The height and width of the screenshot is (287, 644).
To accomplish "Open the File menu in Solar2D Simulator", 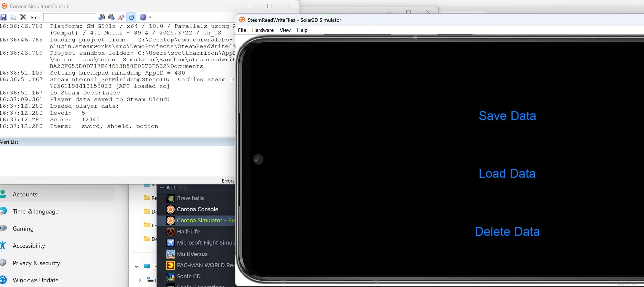I will click(x=242, y=30).
